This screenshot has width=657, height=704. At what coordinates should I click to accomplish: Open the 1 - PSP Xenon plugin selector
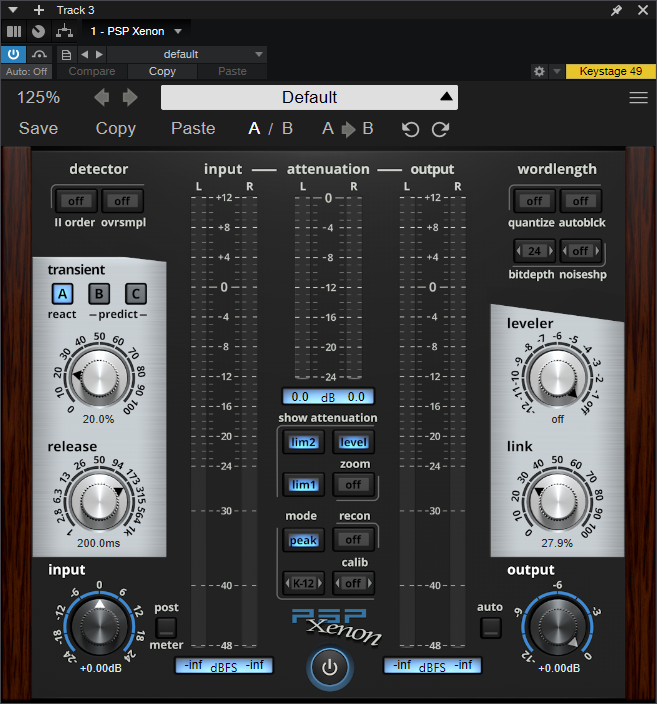pyautogui.click(x=136, y=31)
